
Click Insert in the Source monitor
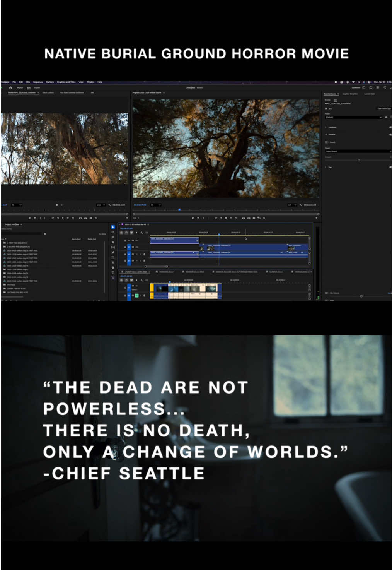click(80, 218)
